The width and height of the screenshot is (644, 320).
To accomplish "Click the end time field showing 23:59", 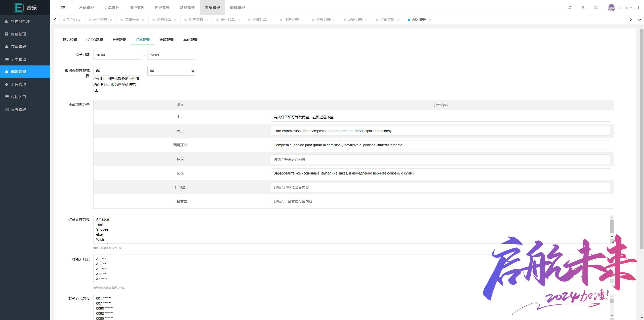I will (171, 55).
